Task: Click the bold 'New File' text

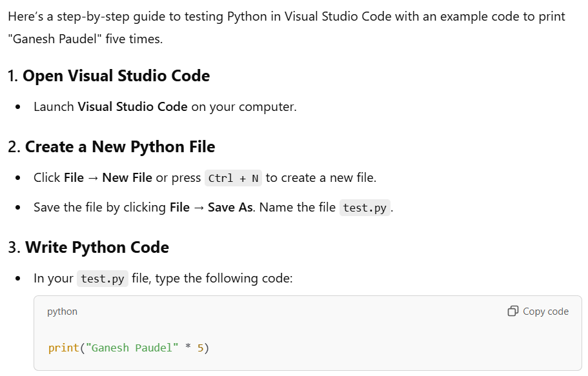Action: point(127,178)
